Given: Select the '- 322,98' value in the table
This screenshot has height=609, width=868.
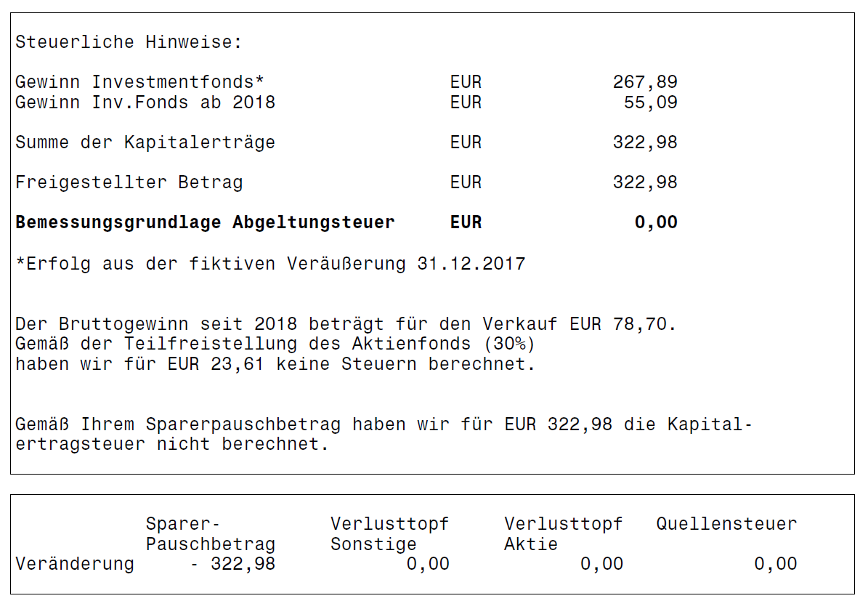Looking at the screenshot, I should click(232, 564).
